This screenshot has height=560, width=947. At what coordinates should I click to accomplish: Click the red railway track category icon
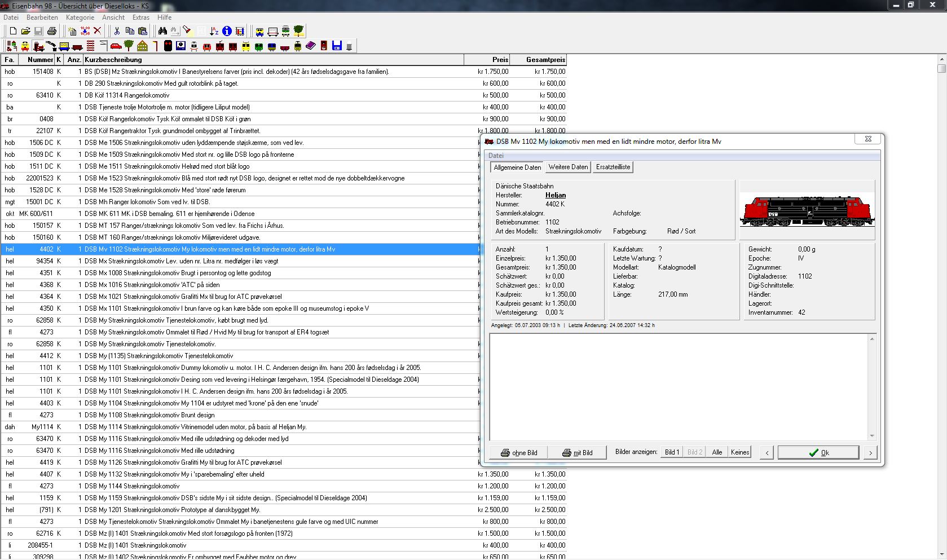[90, 46]
